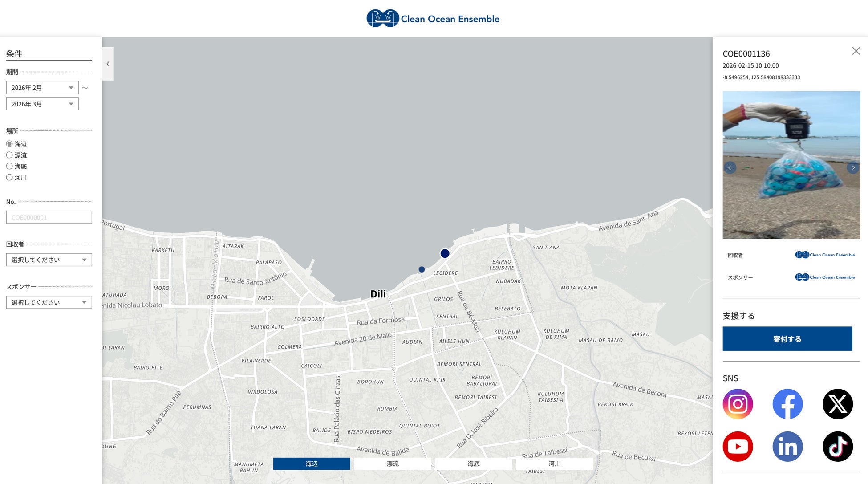Open the YouTube SNS icon
The image size is (868, 484).
point(738,446)
